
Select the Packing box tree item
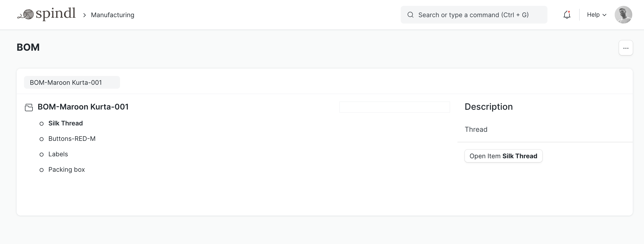point(66,170)
